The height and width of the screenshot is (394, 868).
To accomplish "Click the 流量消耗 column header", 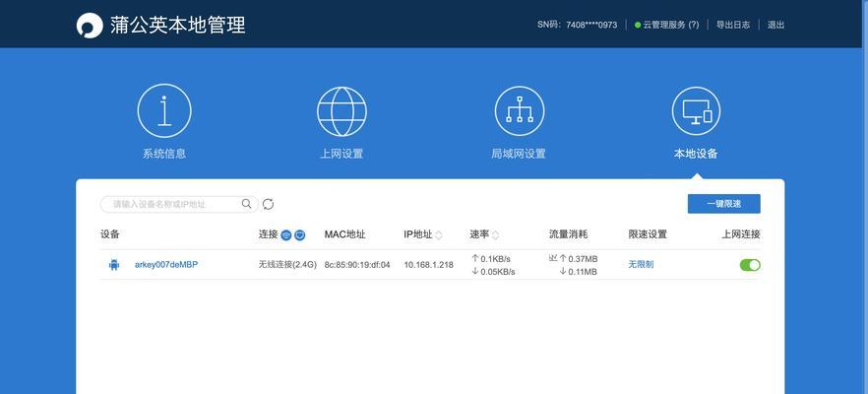I will click(x=569, y=235).
